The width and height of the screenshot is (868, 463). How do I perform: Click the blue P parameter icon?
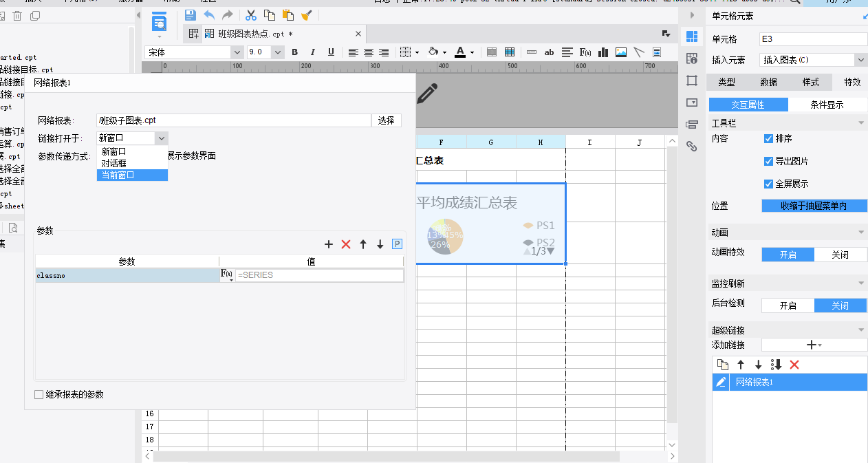[x=397, y=244]
